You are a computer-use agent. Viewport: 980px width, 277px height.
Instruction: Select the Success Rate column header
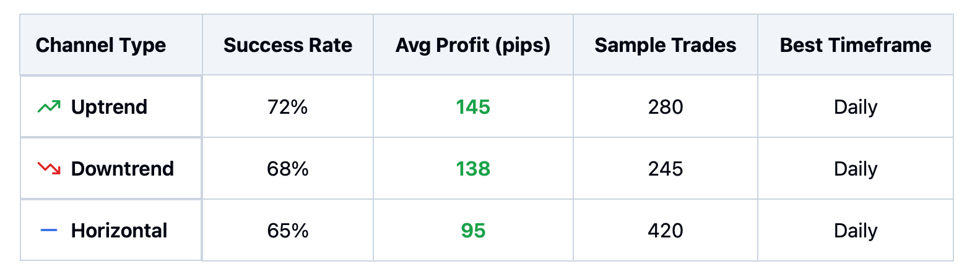pos(288,45)
